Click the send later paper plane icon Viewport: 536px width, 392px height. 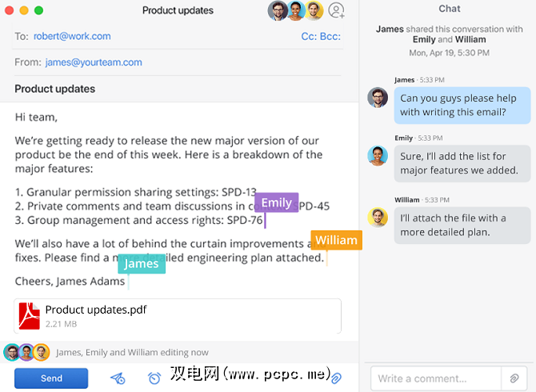point(118,378)
